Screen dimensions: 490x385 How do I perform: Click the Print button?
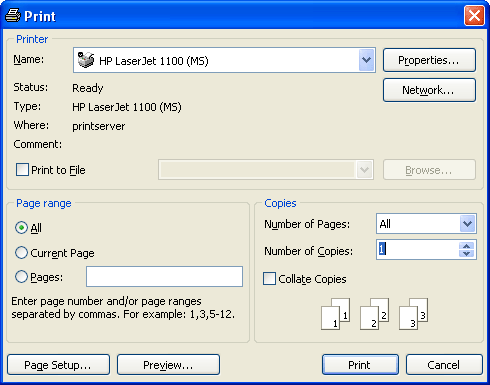[x=360, y=365]
